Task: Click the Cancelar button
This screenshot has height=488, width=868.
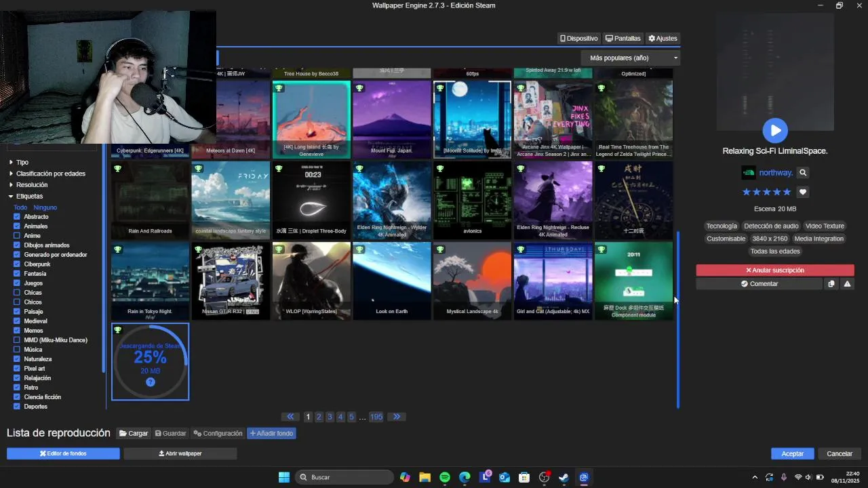Action: [x=840, y=453]
